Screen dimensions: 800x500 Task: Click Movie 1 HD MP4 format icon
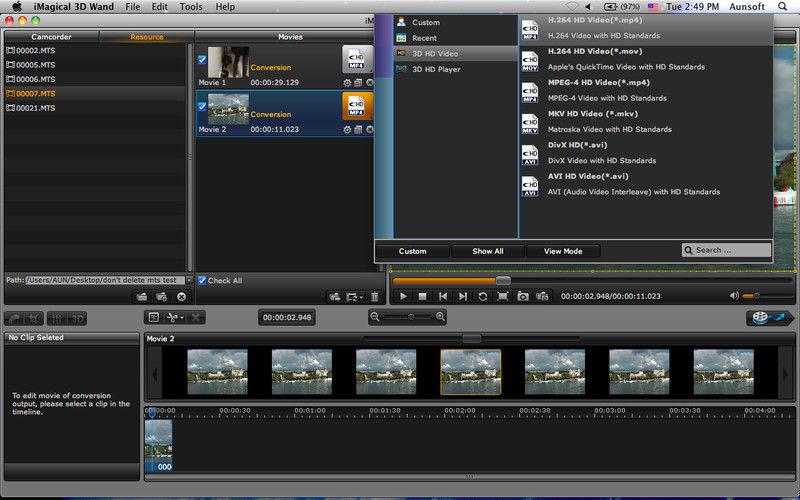[357, 59]
